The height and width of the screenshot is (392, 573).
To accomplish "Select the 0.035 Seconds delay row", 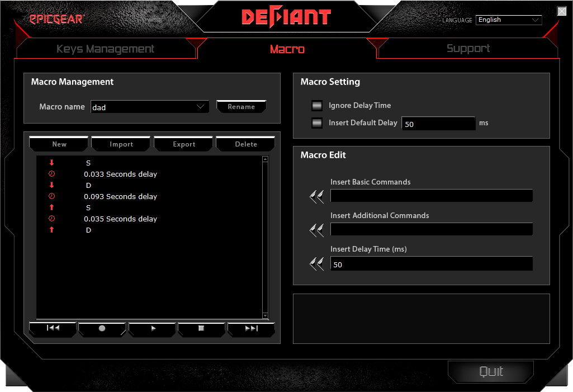I will [x=149, y=219].
